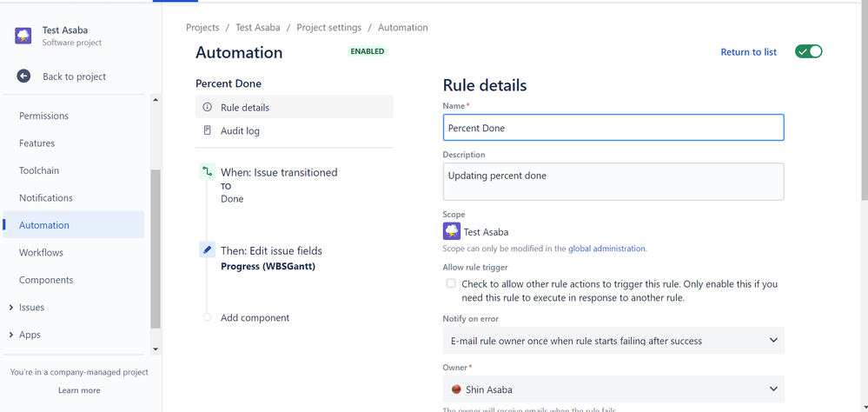Click the Percent Done rule title
This screenshot has height=412, width=868.
click(228, 83)
